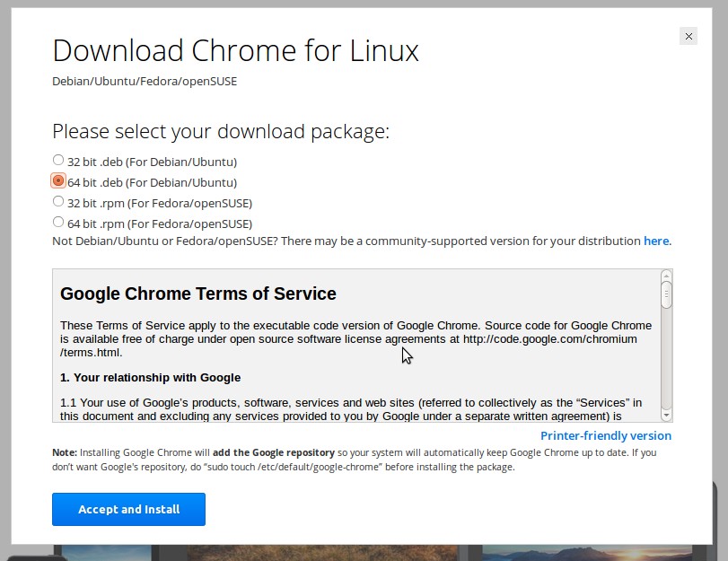
Task: Select 64 bit .rpm for Fedora/openSUSE
Action: pos(58,222)
